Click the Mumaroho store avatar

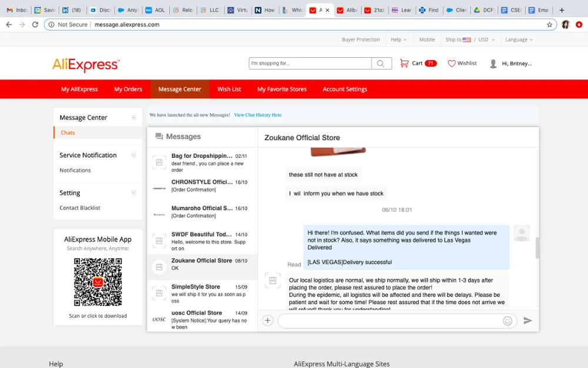coord(159,214)
